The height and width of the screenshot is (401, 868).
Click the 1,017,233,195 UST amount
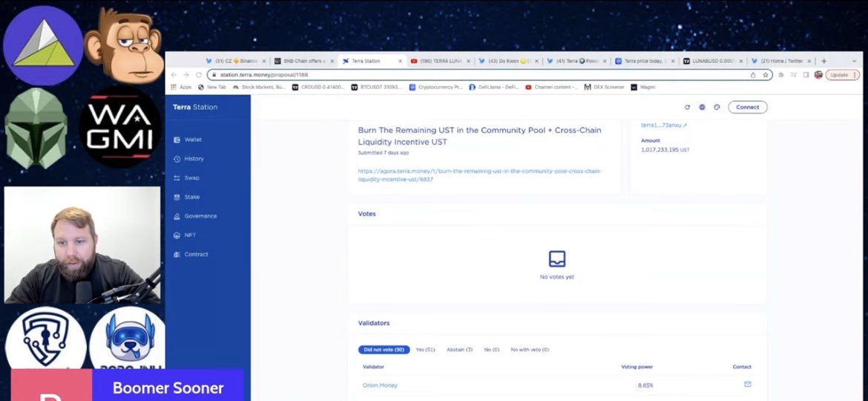tap(665, 150)
